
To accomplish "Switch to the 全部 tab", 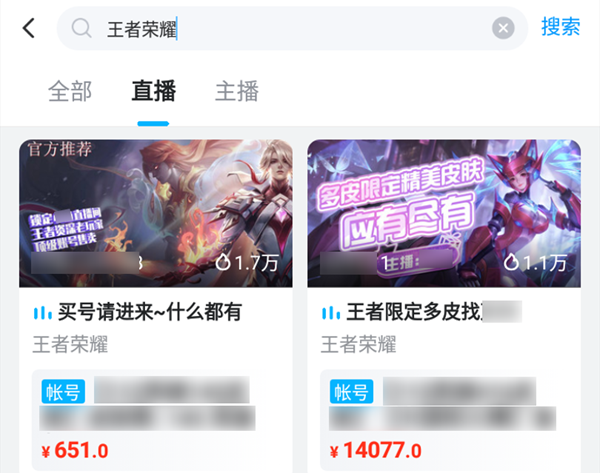I will click(x=70, y=91).
